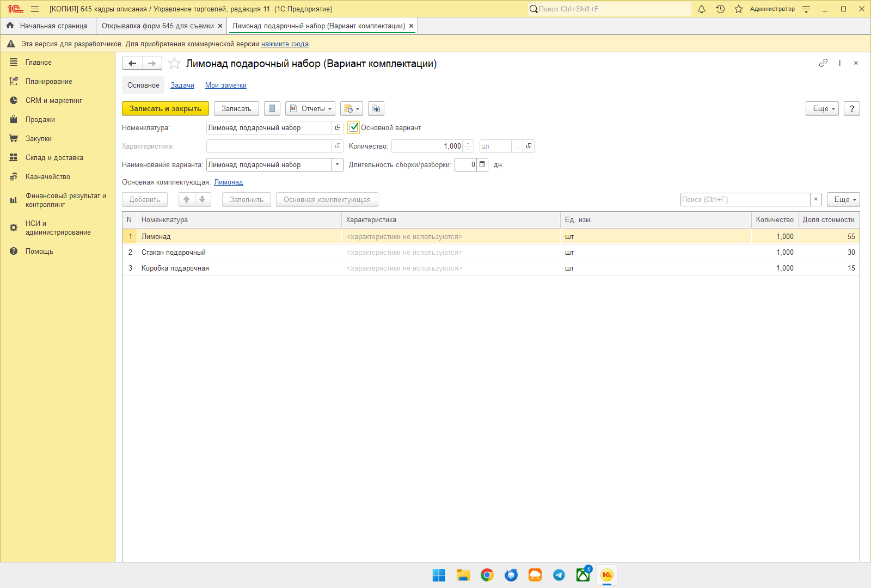
Task: Toggle Основной вариант checkbox
Action: pyautogui.click(x=354, y=127)
